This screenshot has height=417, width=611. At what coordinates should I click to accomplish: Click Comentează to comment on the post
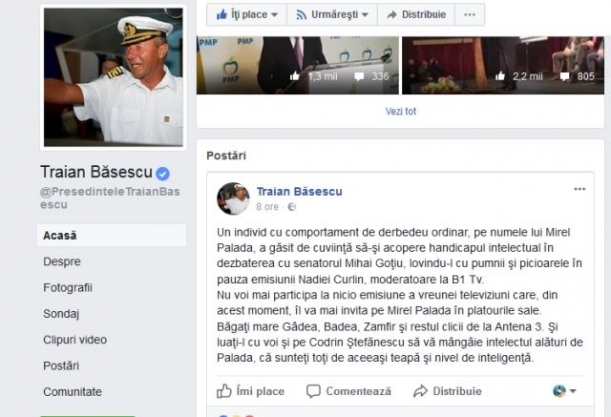pyautogui.click(x=349, y=391)
